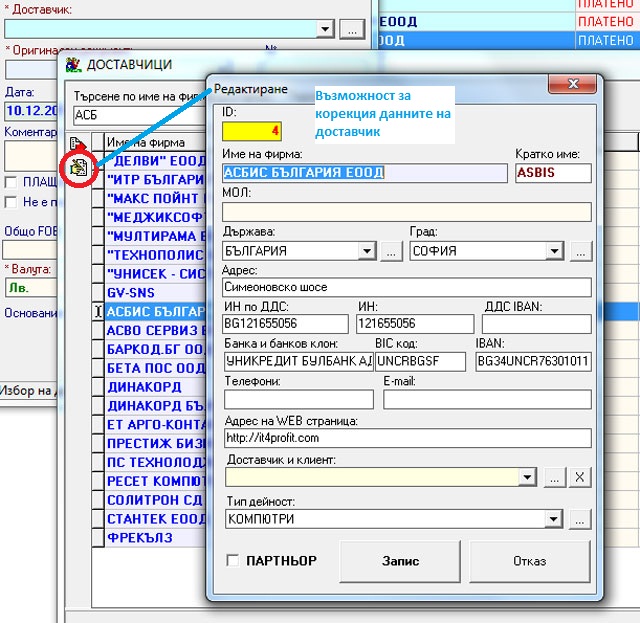Click the search-by-company-name field with АСБ

140,115
